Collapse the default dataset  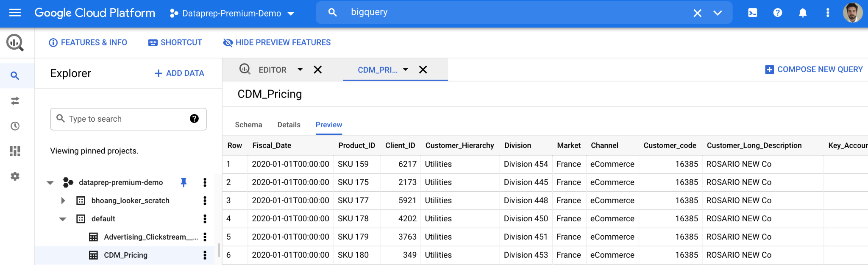pyautogui.click(x=63, y=219)
